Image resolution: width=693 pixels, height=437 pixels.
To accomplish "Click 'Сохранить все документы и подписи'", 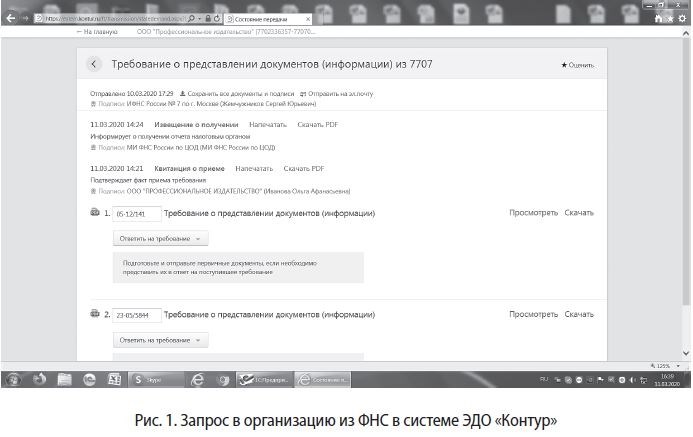I will (237, 94).
